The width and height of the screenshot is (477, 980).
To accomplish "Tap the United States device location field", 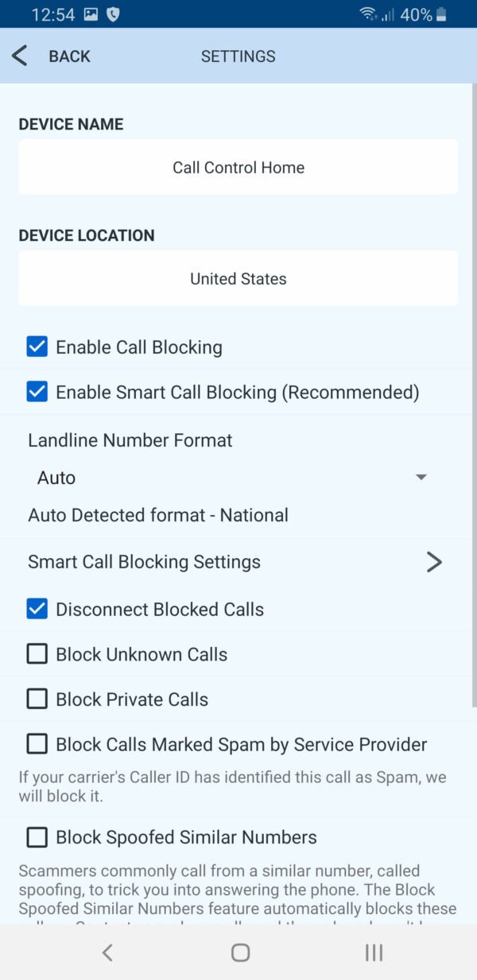I will pos(238,278).
